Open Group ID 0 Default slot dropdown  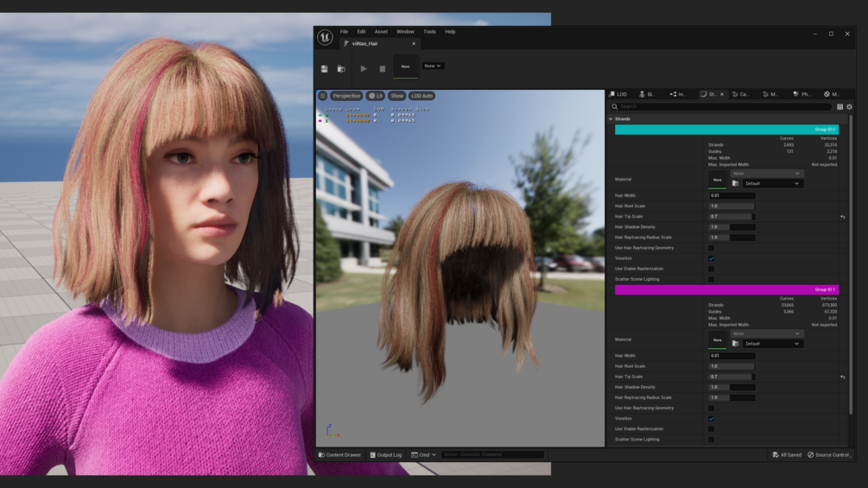tap(771, 183)
